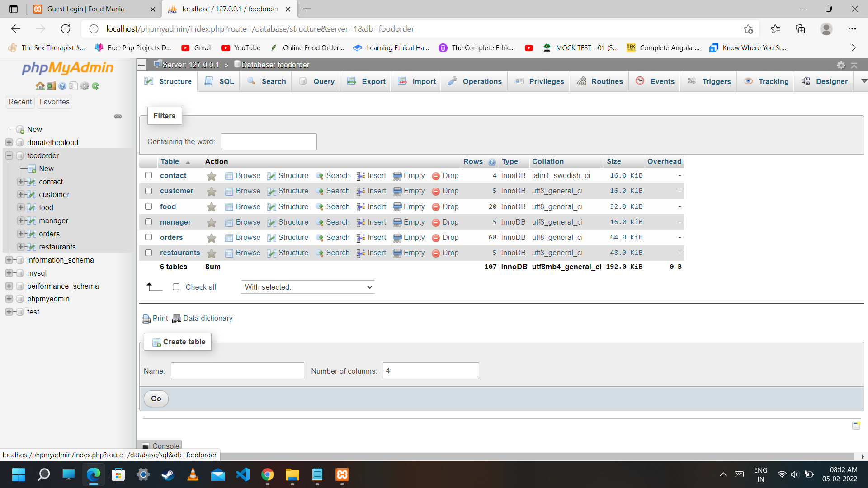The image size is (868, 488).
Task: Expand the mysql database tree node
Action: pyautogui.click(x=9, y=273)
